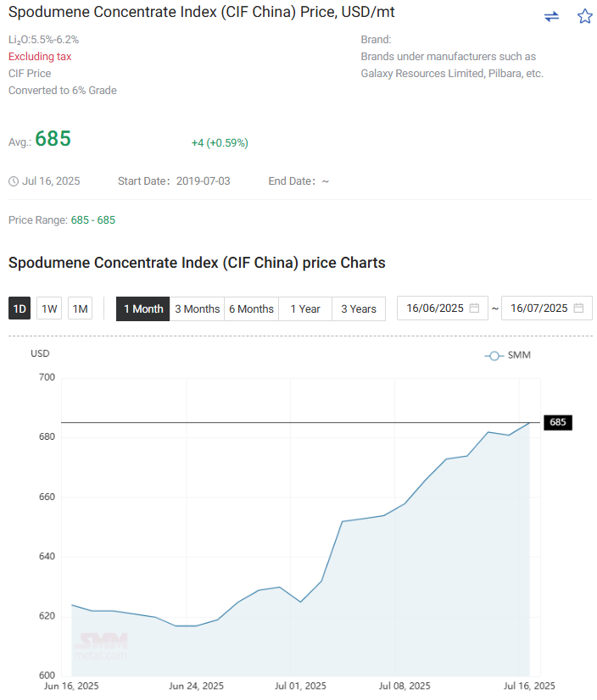Click the 685 price marker label
This screenshot has width=597, height=700.
[558, 422]
